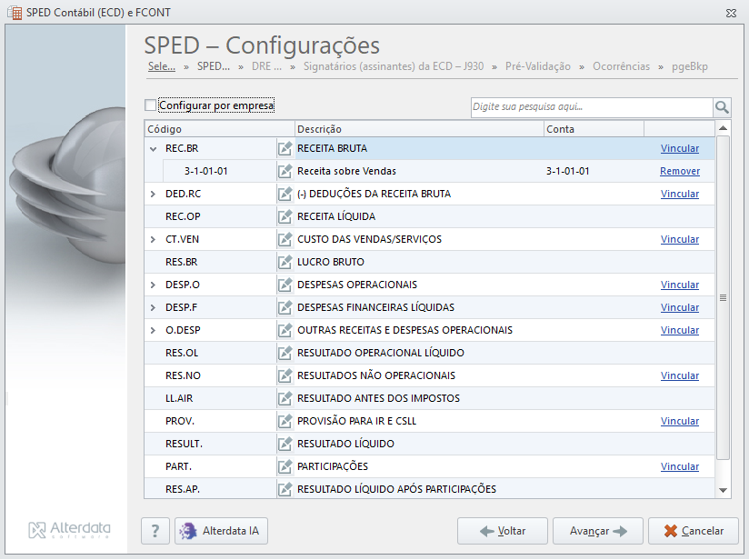Click edit icon for PARTICIPAÇÕES row

(285, 465)
